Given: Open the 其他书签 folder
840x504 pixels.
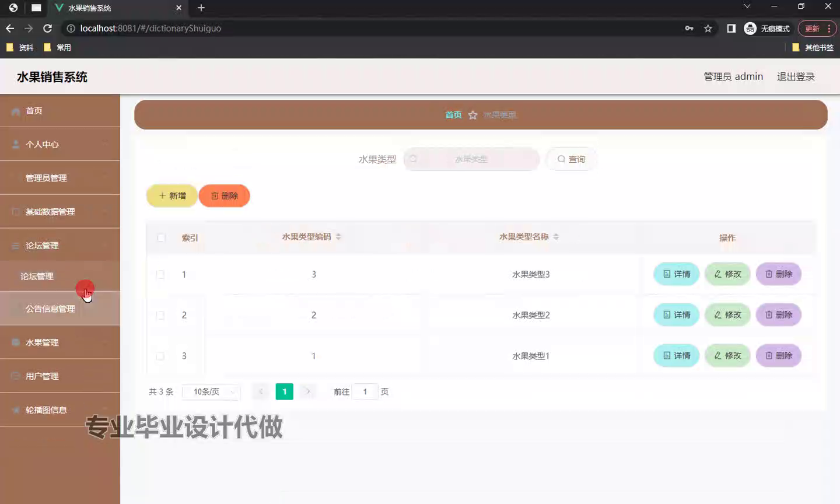Looking at the screenshot, I should click(x=813, y=48).
